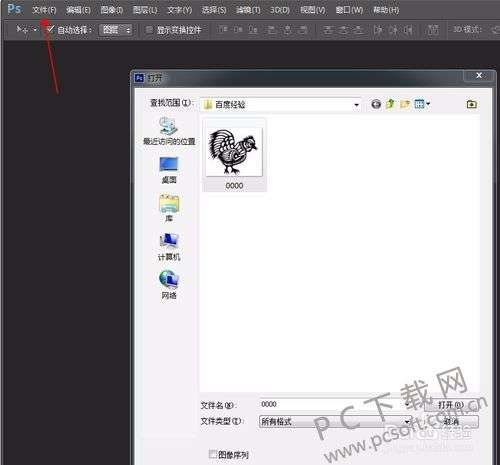Open the 文字(Y) menu
500x465 pixels.
(x=180, y=10)
